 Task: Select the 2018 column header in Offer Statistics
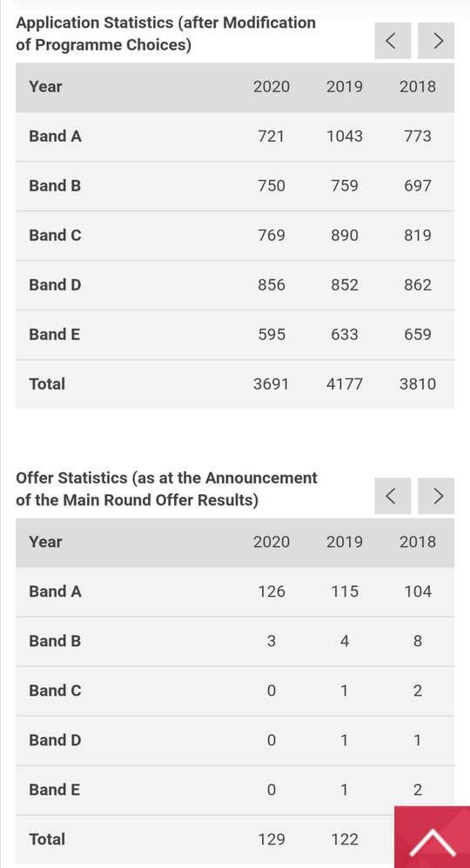(x=418, y=542)
